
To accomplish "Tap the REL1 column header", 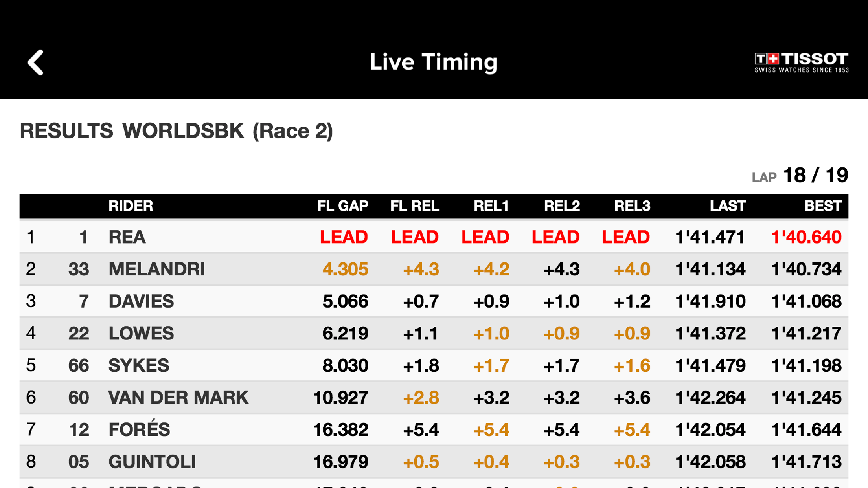I will point(491,206).
